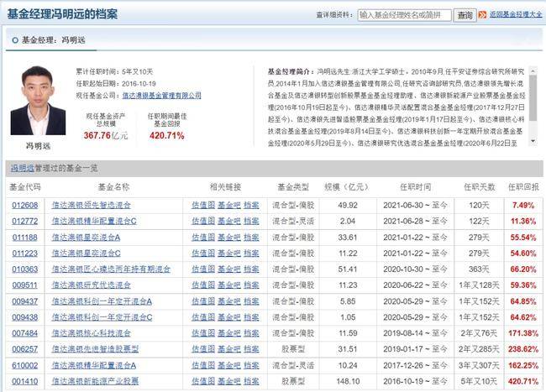The width and height of the screenshot is (546, 392).
Task: Click 估值图 in the 012772 row
Action: pos(203,222)
